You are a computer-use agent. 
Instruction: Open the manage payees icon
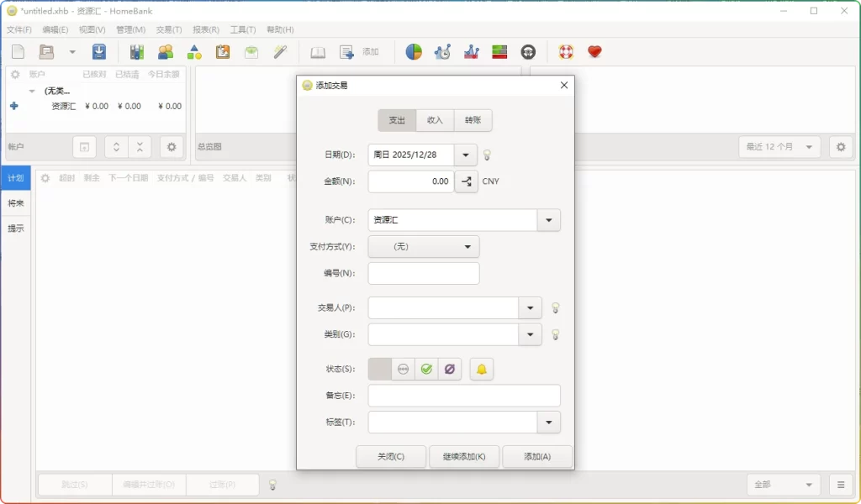[x=166, y=51]
